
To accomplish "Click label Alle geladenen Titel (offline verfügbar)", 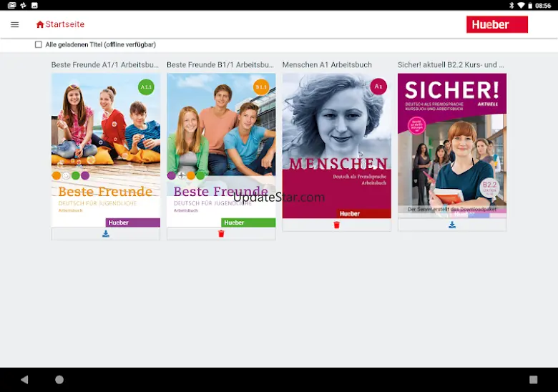I will click(x=101, y=44).
